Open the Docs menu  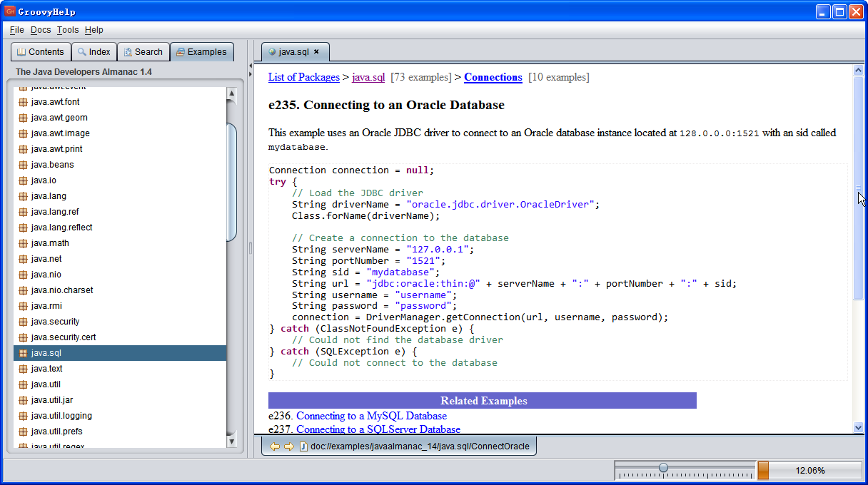click(41, 30)
